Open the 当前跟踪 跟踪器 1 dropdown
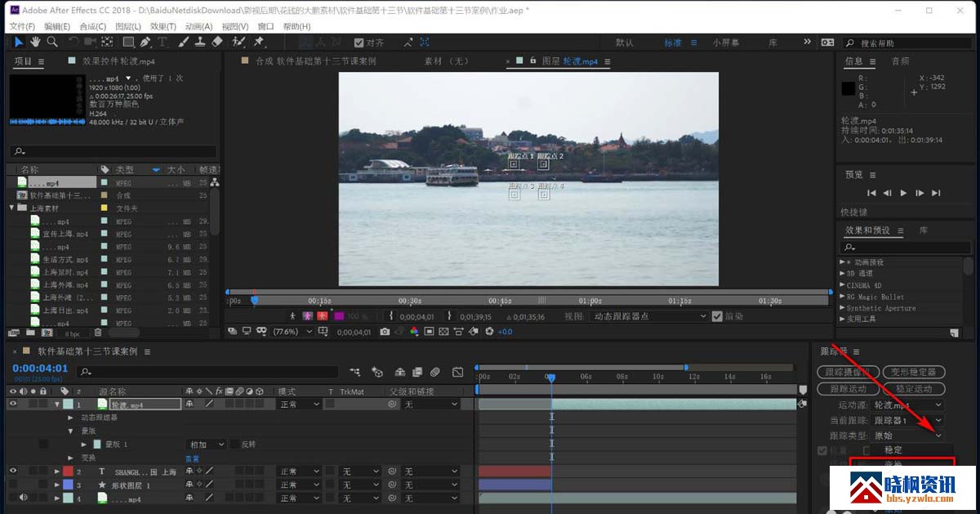 coord(908,420)
